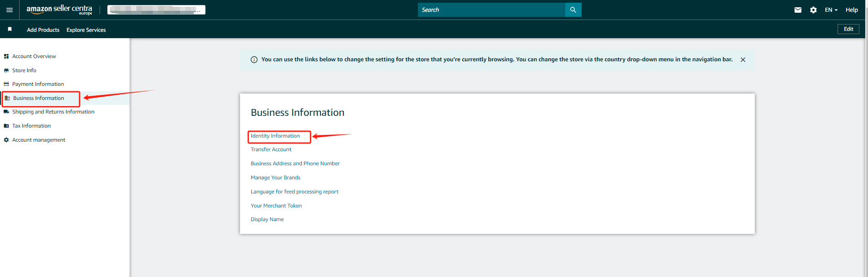The image size is (868, 277).
Task: Open the Transfer Account link
Action: [x=271, y=149]
